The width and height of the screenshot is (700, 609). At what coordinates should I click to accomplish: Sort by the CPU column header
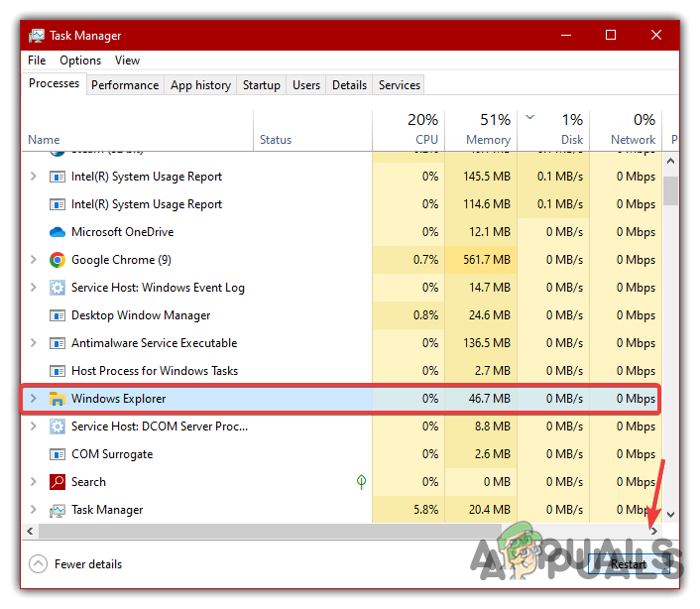click(x=408, y=130)
